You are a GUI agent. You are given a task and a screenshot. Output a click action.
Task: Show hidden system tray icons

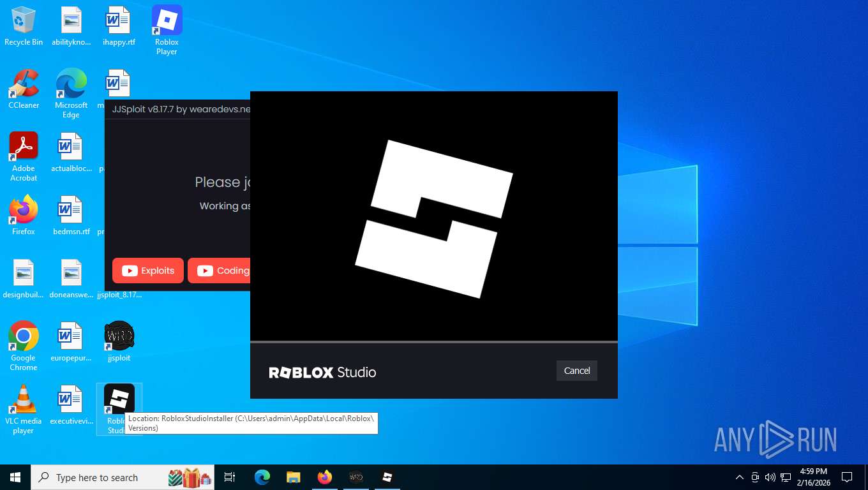pyautogui.click(x=740, y=477)
